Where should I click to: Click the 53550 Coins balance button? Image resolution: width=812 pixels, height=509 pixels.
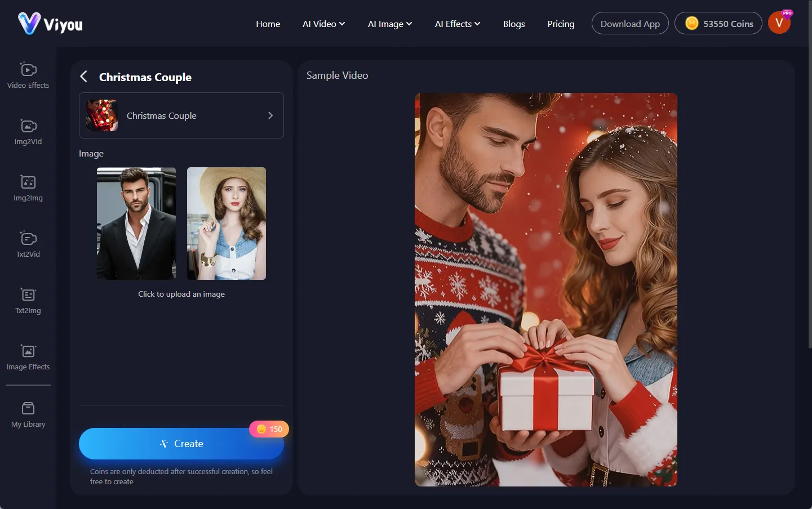click(718, 24)
